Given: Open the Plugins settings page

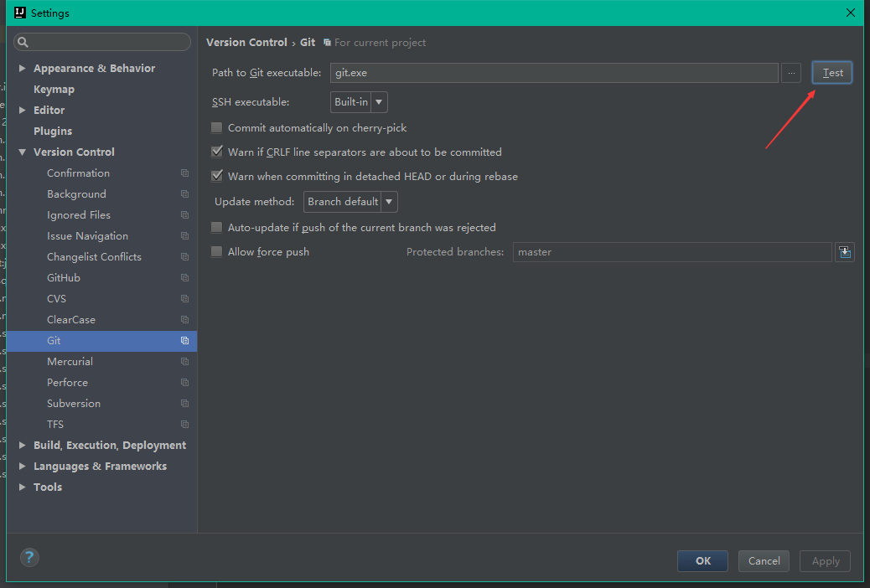Looking at the screenshot, I should click(x=53, y=131).
